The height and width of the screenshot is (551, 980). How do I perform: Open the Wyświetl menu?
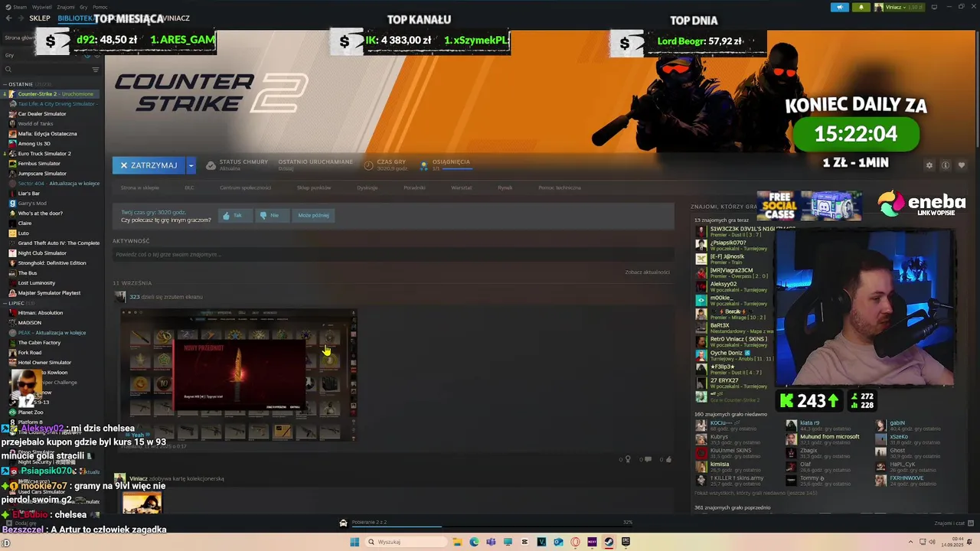point(42,7)
